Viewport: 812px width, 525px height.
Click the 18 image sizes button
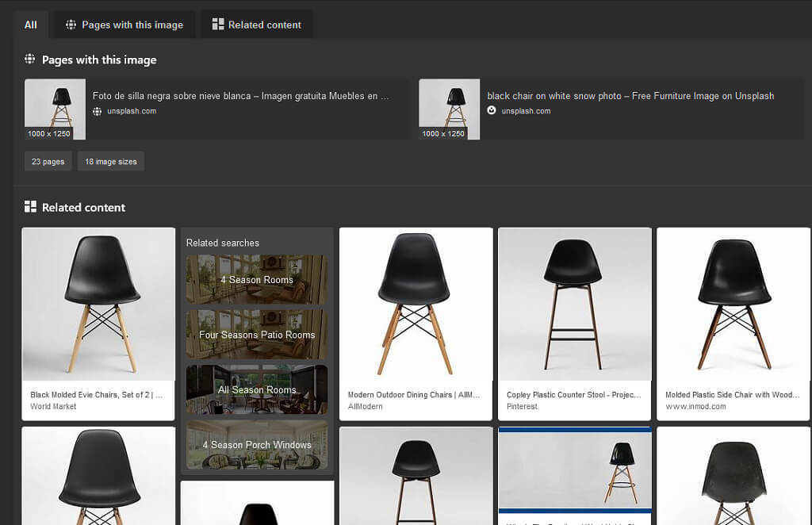coord(111,162)
